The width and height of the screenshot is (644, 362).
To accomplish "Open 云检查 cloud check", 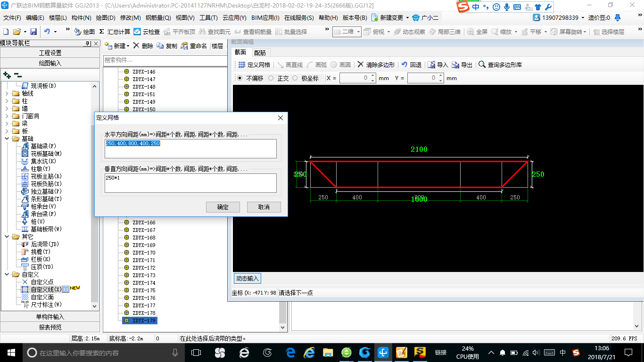I will tap(147, 32).
